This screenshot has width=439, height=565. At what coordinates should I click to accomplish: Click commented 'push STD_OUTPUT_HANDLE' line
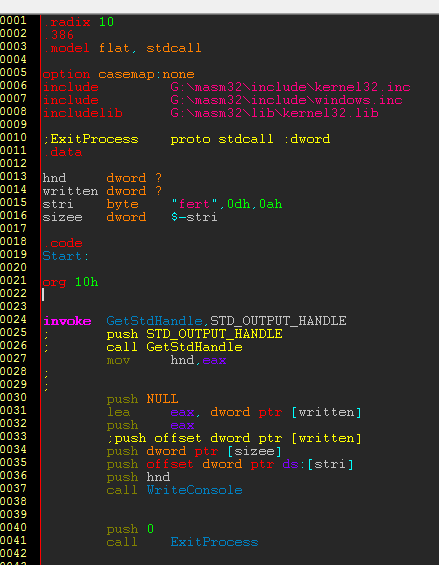pyautogui.click(x=195, y=334)
